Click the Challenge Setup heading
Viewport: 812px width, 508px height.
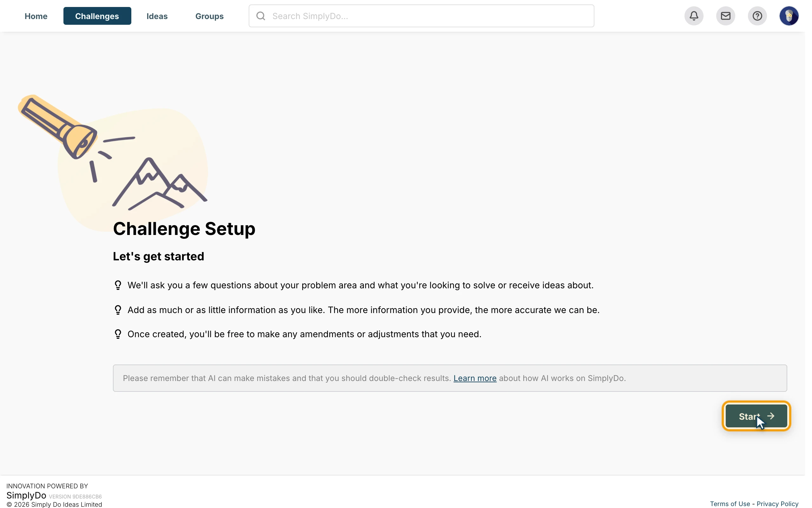pos(184,229)
